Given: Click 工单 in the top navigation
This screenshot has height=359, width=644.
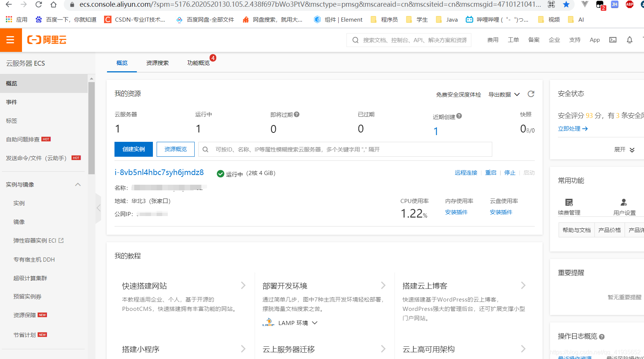Looking at the screenshot, I should tap(513, 40).
